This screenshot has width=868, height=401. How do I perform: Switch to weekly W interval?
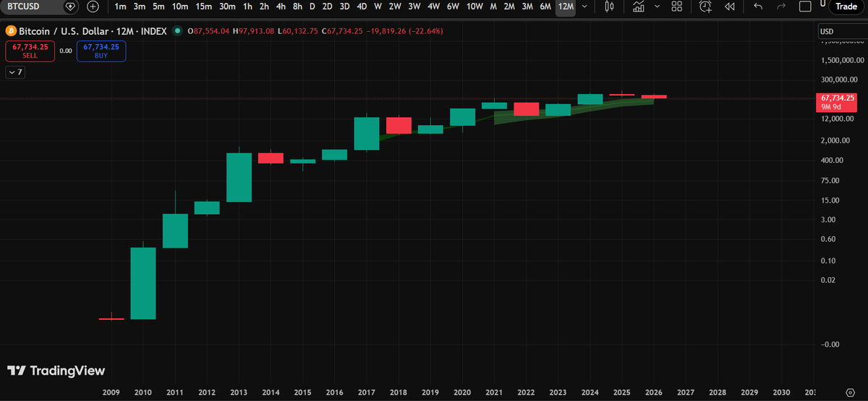(x=378, y=7)
